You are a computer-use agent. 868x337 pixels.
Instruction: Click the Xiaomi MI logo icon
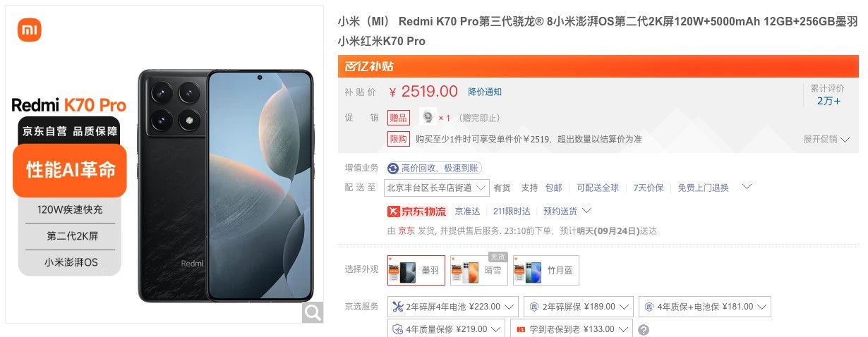(x=30, y=30)
